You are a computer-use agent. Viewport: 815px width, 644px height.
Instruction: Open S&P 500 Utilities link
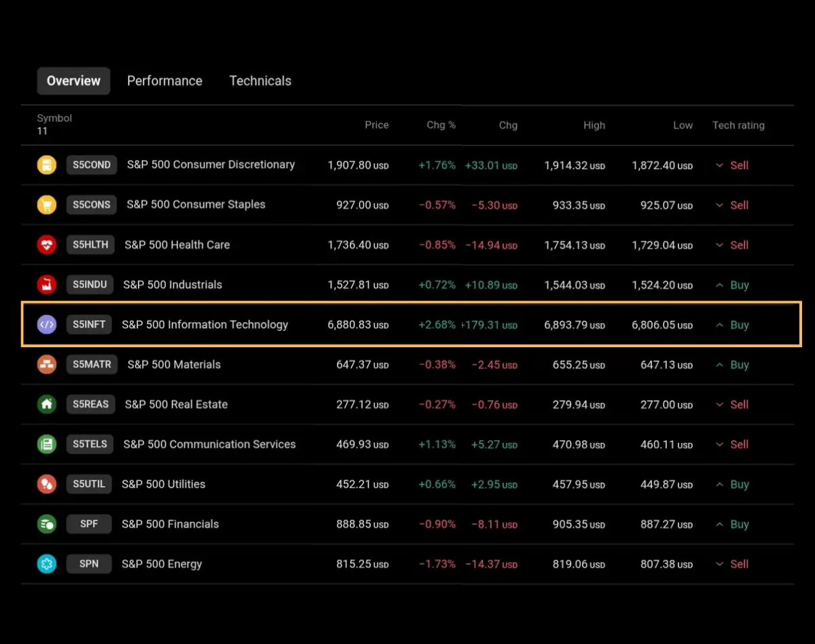(x=163, y=484)
